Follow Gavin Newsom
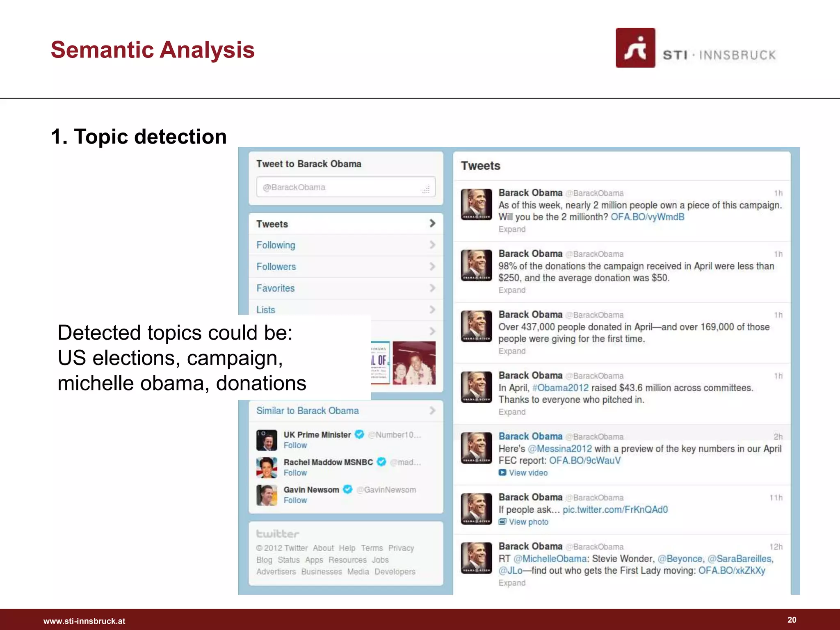Image resolution: width=840 pixels, height=630 pixels. pos(295,500)
